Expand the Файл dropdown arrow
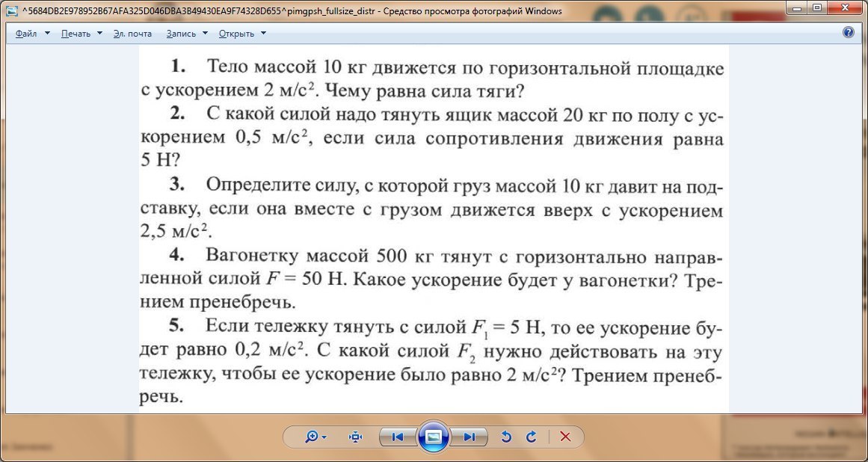868x462 pixels. tap(47, 33)
